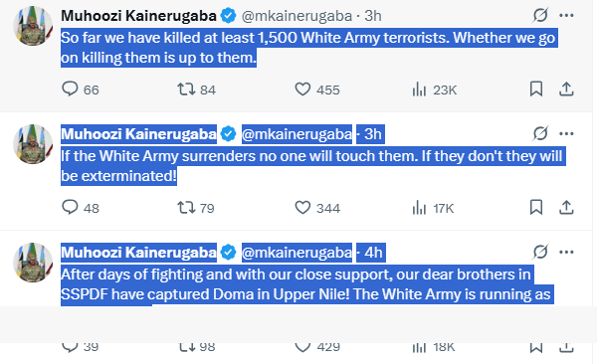Open the more options menu on the second tweet
Viewport: 597px width, 364px height.
566,133
